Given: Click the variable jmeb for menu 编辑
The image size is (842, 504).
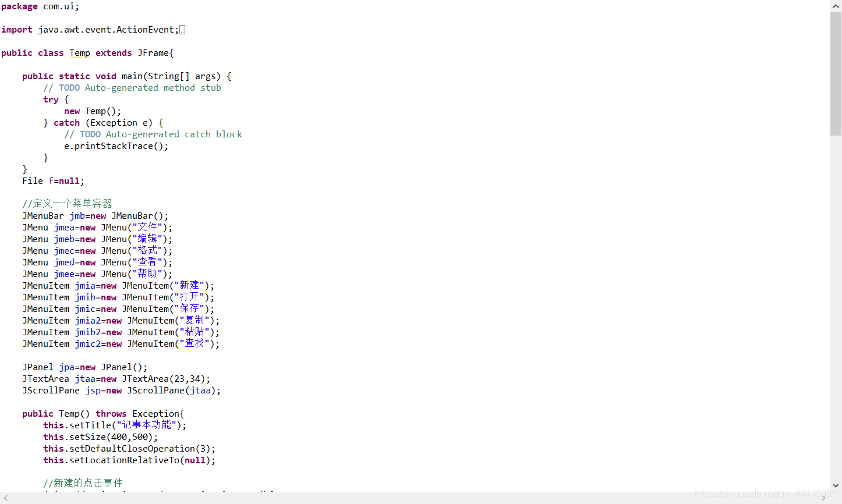Looking at the screenshot, I should [64, 239].
